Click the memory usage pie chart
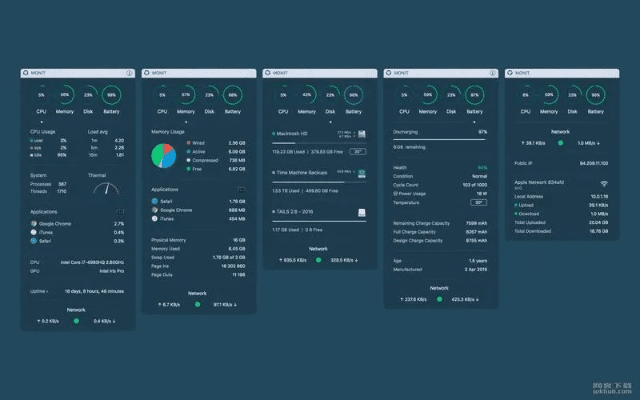Screen dimensions: 640x400 point(164,155)
